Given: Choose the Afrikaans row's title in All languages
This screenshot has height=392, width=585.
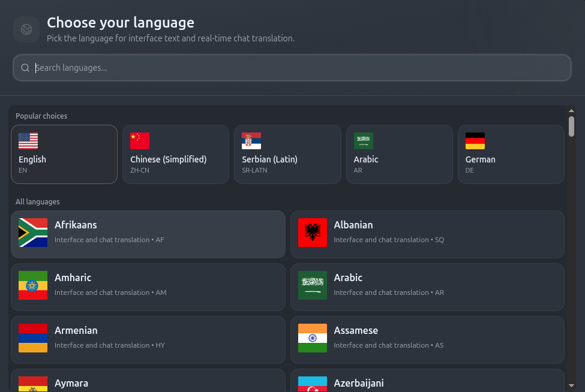Looking at the screenshot, I should point(76,225).
